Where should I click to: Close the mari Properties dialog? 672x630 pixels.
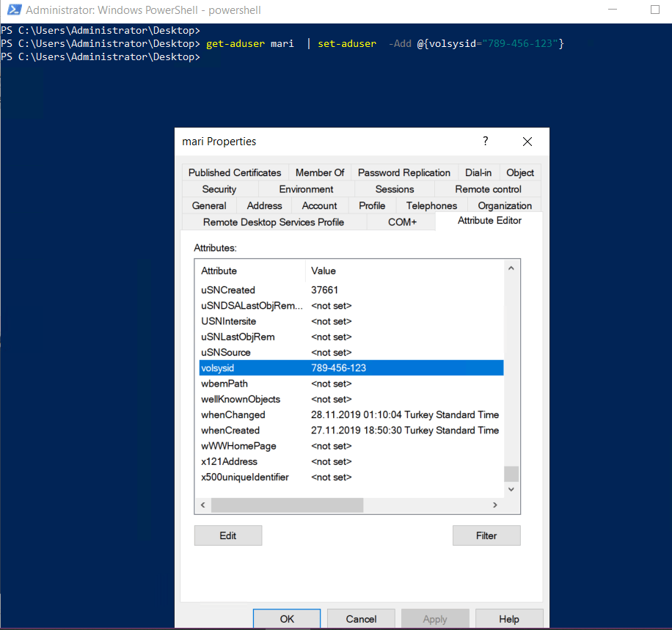527,142
